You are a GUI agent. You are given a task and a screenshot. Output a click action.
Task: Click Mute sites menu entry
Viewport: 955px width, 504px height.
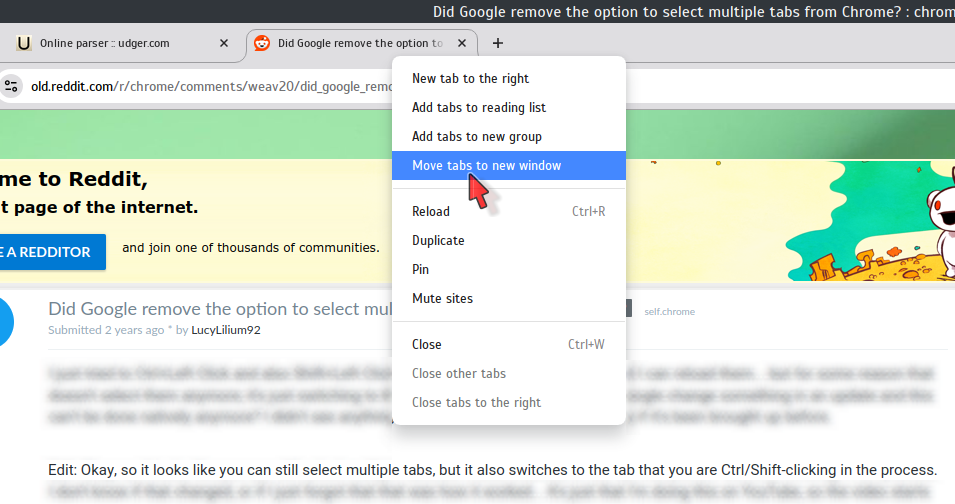coord(442,298)
